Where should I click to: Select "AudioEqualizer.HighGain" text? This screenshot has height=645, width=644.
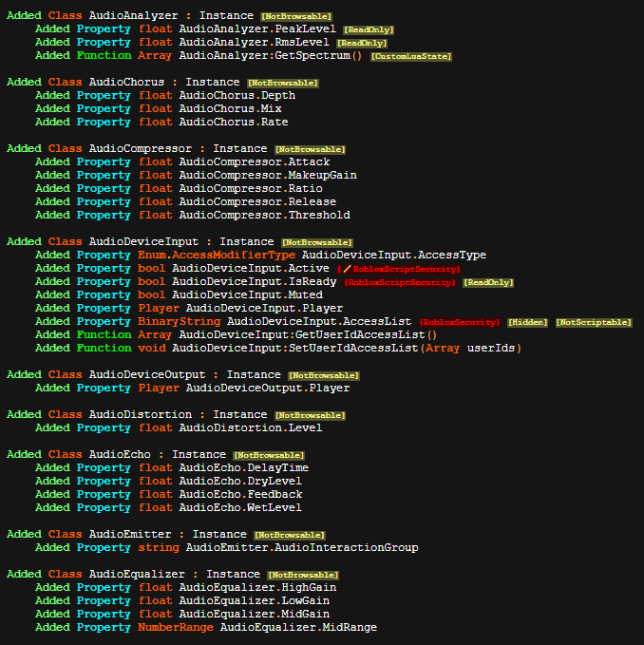click(257, 587)
